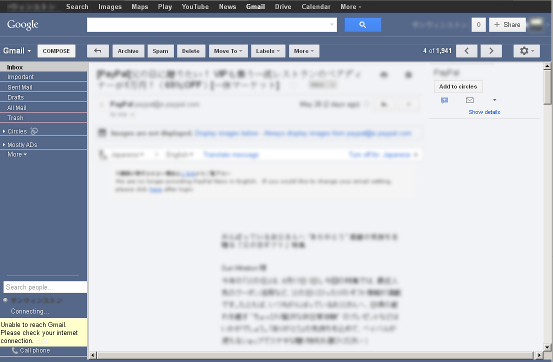
Task: Open the Move To dropdown
Action: pos(228,51)
